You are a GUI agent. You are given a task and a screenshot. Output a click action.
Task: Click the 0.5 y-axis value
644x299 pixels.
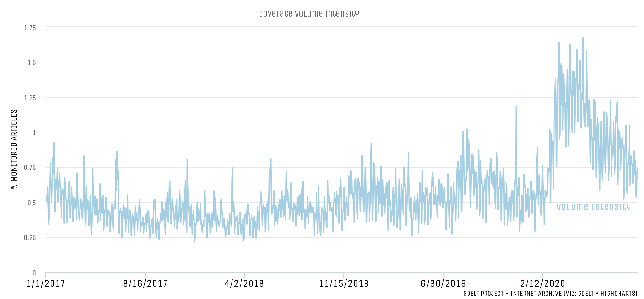32,203
